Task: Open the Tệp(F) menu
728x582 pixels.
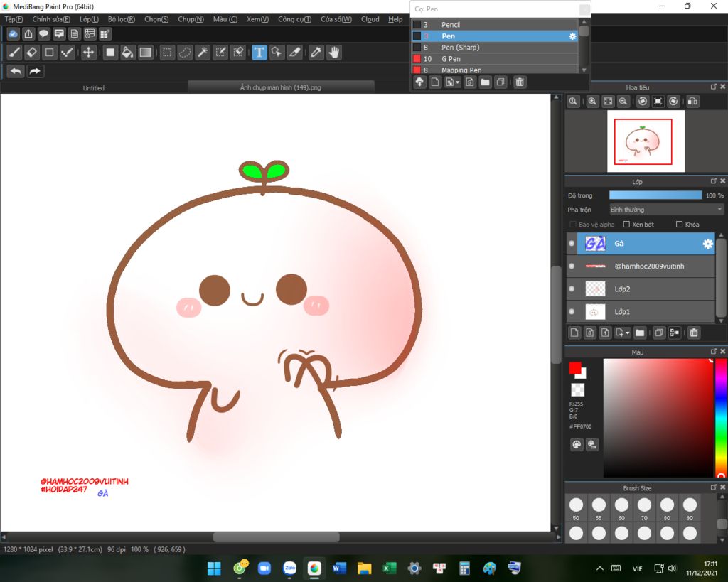Action: [14, 19]
